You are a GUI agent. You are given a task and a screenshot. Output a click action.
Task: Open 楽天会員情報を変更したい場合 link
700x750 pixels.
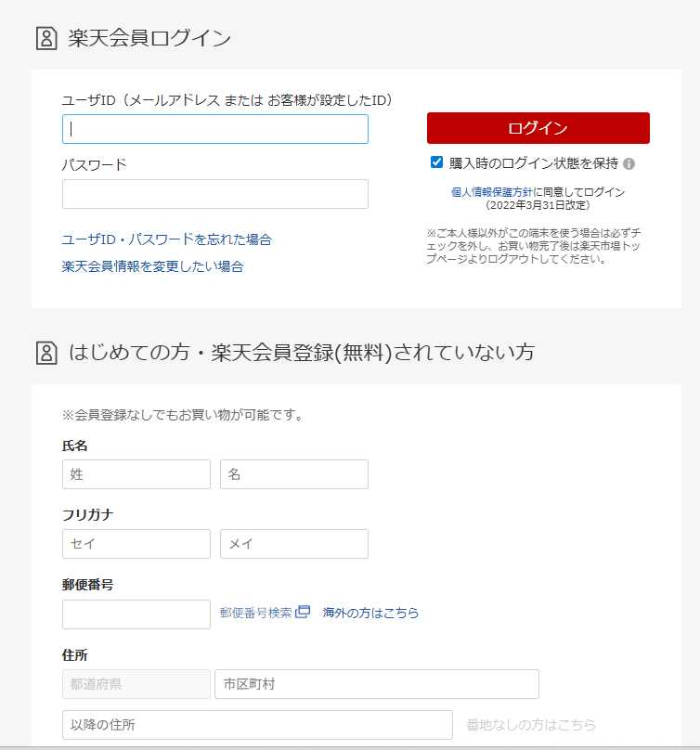[x=152, y=266]
